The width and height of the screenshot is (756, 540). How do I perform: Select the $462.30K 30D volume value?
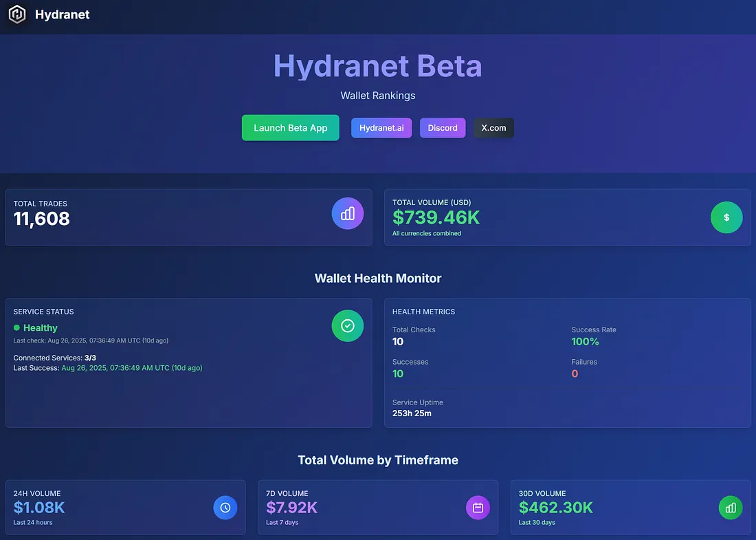pyautogui.click(x=556, y=508)
